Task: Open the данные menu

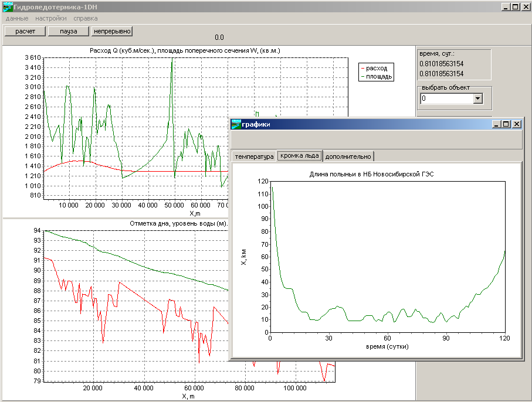Action: (x=17, y=18)
